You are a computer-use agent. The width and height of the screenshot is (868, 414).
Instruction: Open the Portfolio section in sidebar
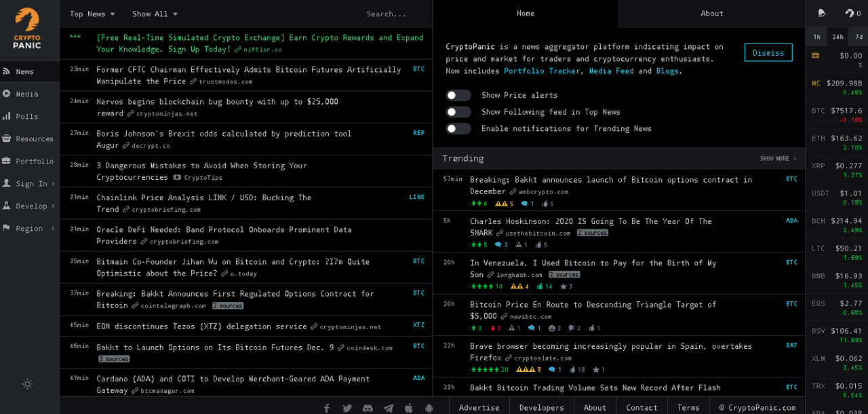coord(29,161)
